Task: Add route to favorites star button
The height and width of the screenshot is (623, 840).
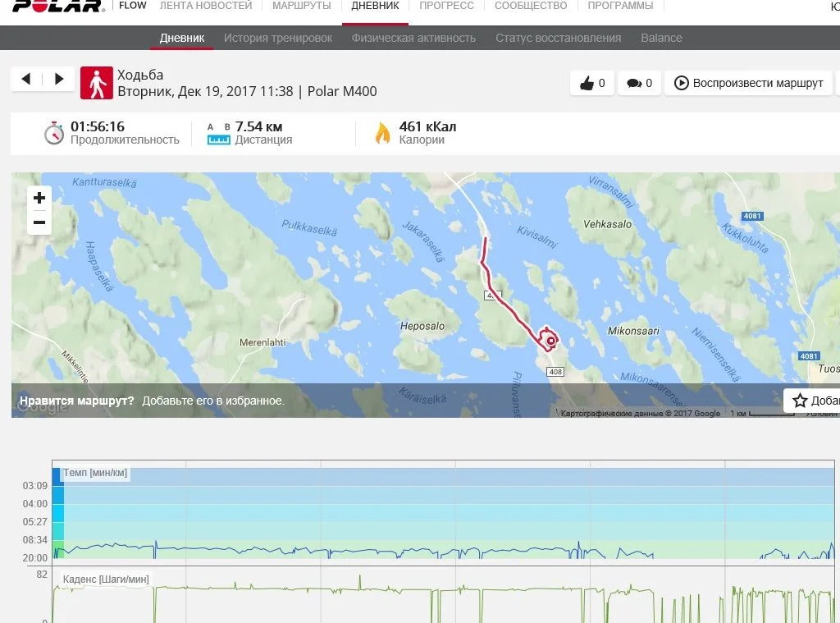Action: [x=811, y=401]
